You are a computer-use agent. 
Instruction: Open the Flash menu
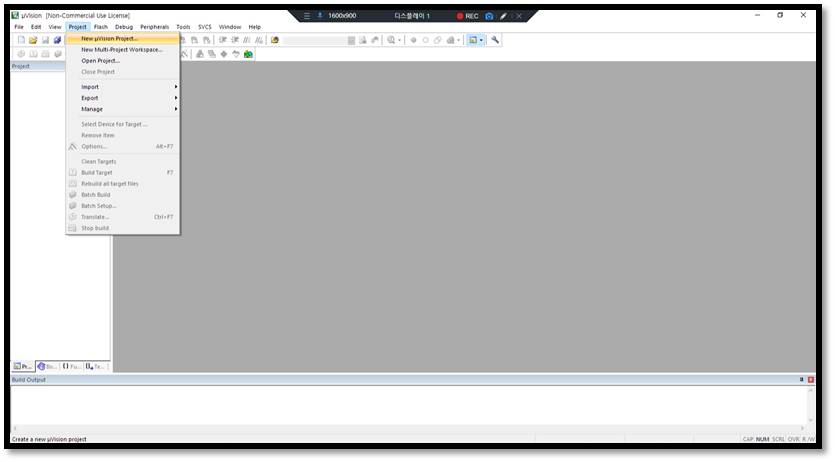coord(101,27)
